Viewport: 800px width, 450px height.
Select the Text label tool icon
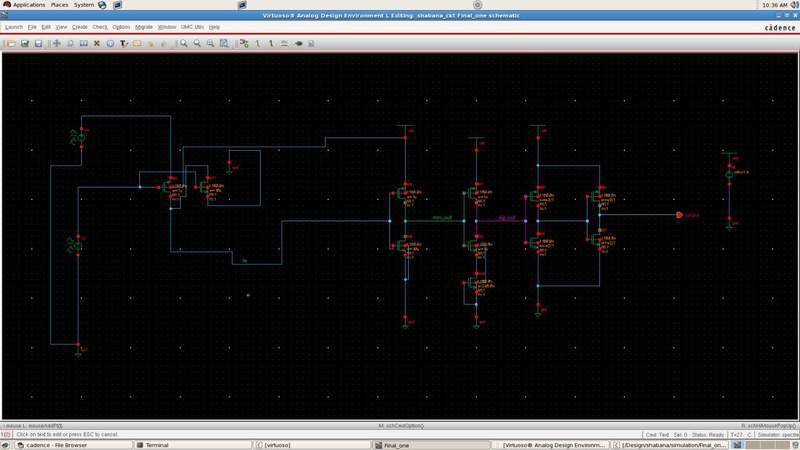pos(124,44)
